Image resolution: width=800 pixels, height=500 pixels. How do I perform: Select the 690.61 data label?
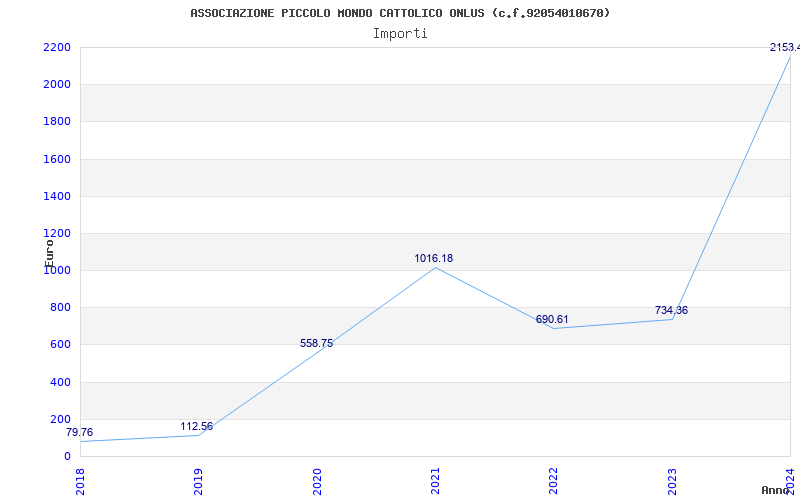552,319
